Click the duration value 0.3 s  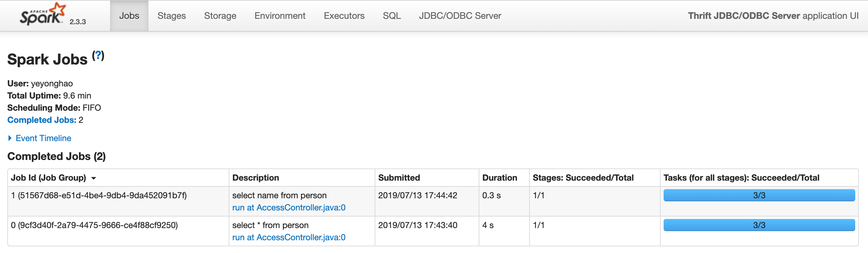click(491, 196)
